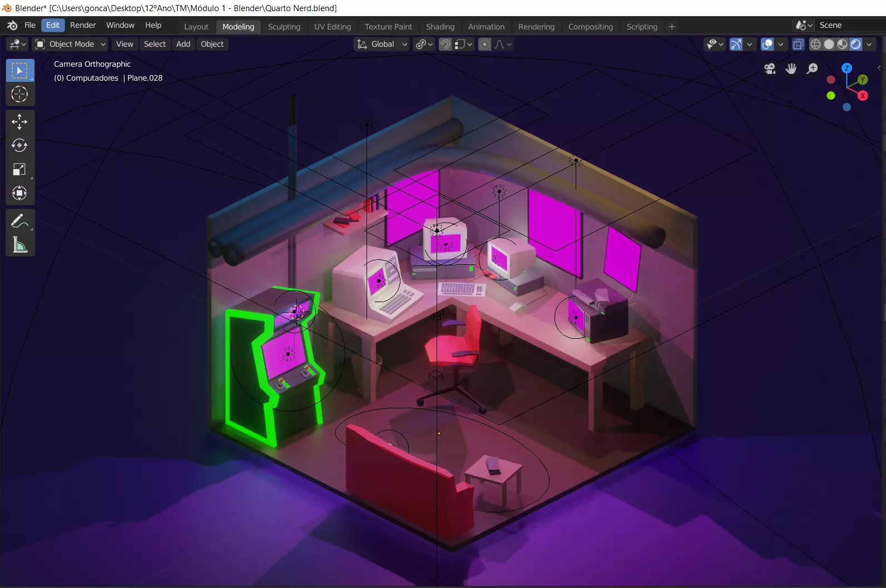The width and height of the screenshot is (886, 588).
Task: Open the snapping options dropdown
Action: pyautogui.click(x=463, y=45)
